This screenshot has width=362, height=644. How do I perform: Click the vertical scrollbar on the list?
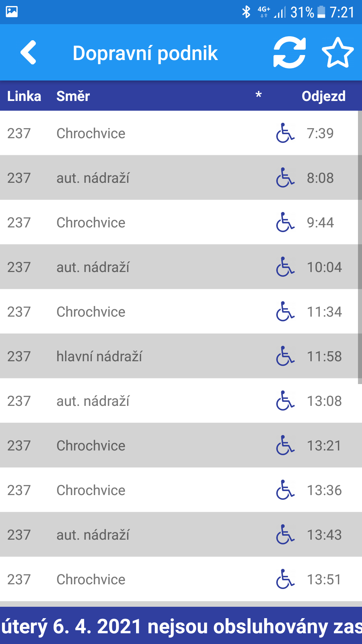(360, 248)
